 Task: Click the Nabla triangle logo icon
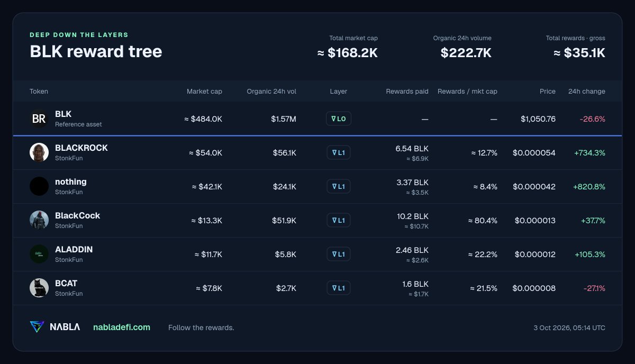pos(37,327)
